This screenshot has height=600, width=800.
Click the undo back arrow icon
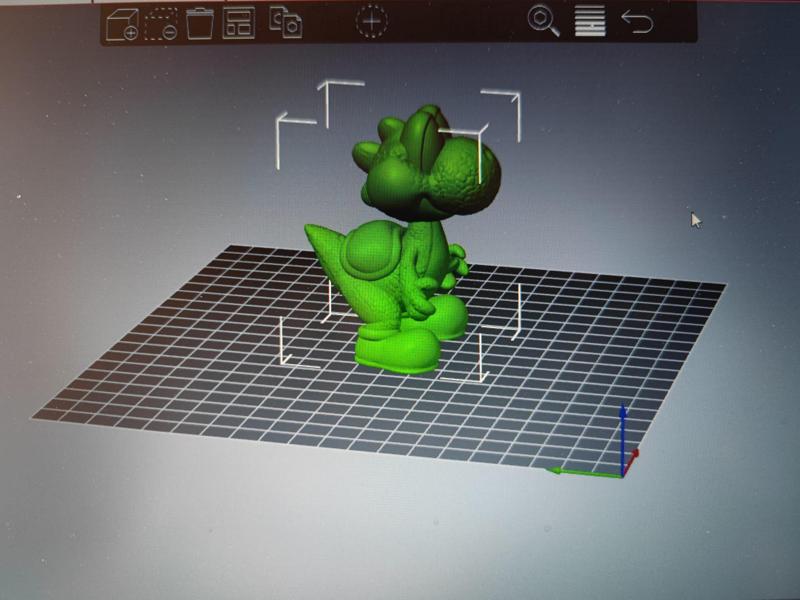click(637, 22)
